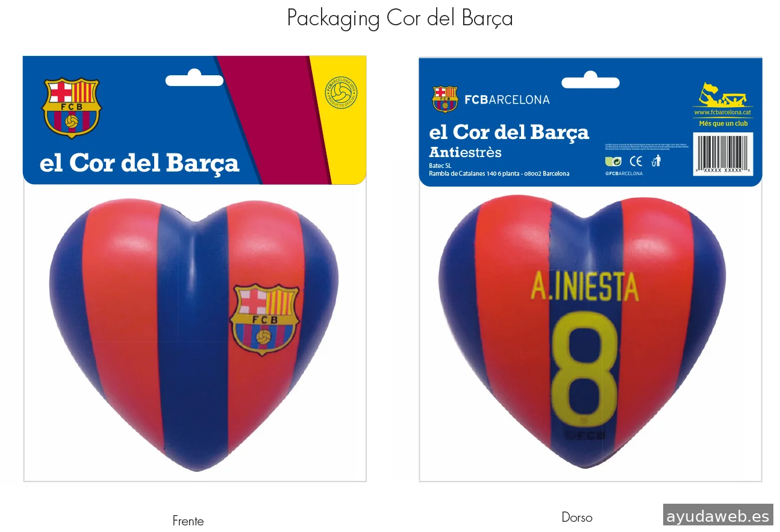Click the FCB crest on front package header
The image size is (780, 532).
71,108
